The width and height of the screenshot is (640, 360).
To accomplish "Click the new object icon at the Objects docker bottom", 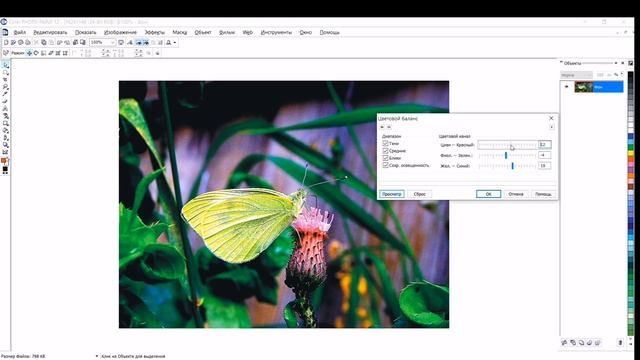I will (564, 342).
